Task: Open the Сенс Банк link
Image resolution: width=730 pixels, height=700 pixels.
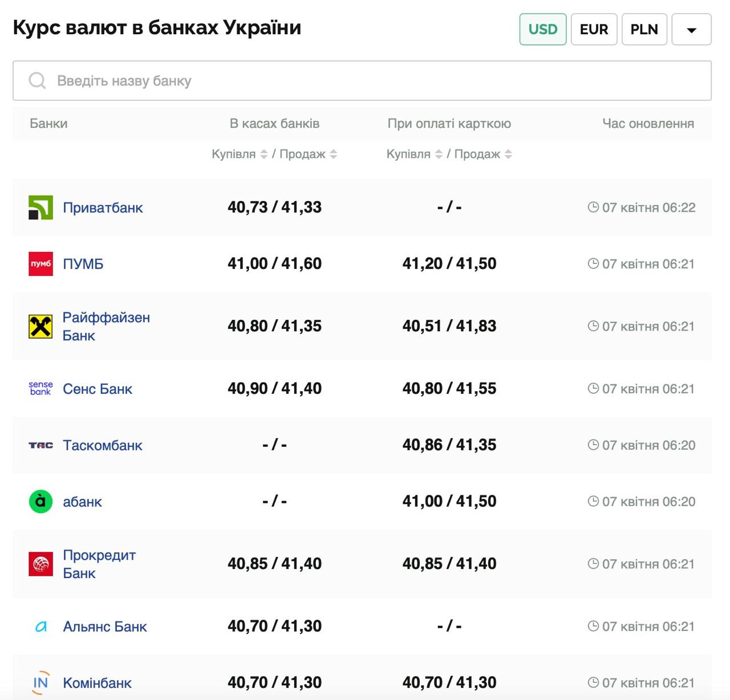Action: pos(98,389)
